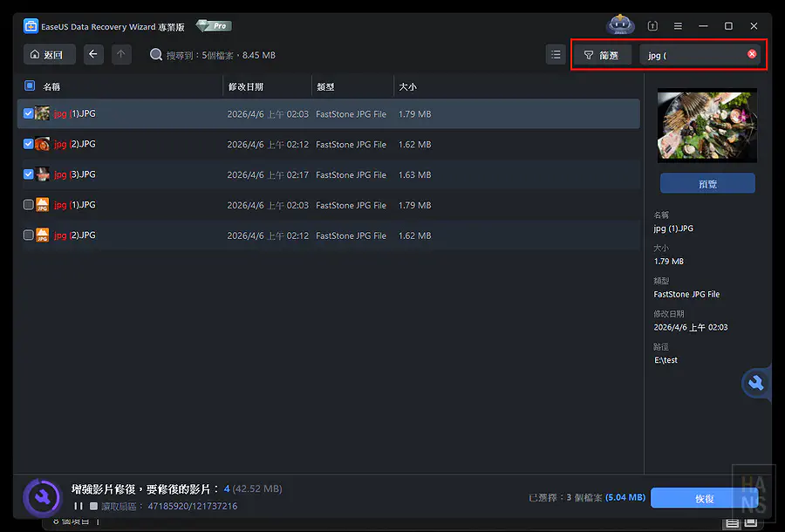Screen dimensions: 785x532
Task: Clear the search field with red X
Action: [752, 55]
